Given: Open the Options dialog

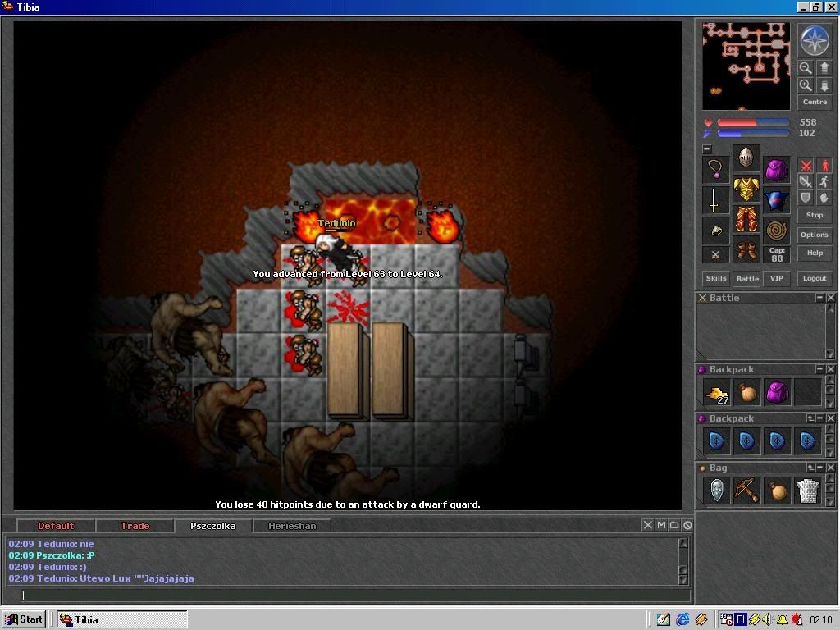Looking at the screenshot, I should point(815,235).
